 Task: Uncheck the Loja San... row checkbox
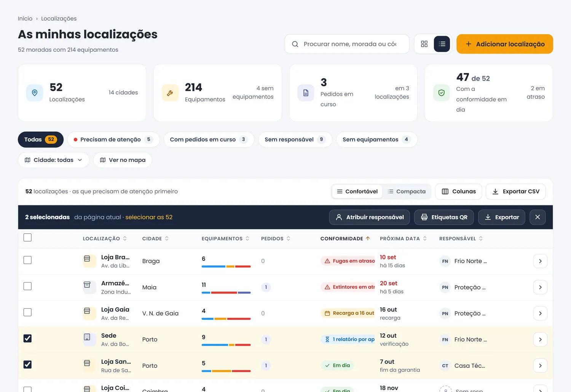click(x=27, y=365)
